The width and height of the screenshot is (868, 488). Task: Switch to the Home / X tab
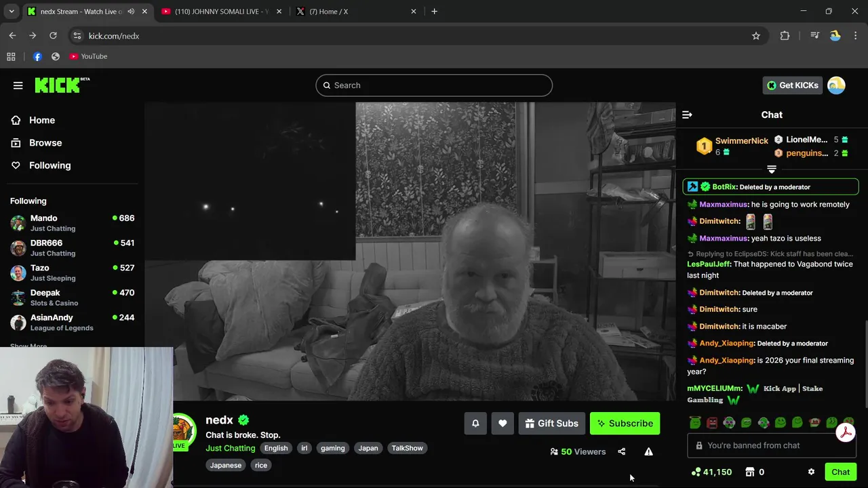(357, 12)
